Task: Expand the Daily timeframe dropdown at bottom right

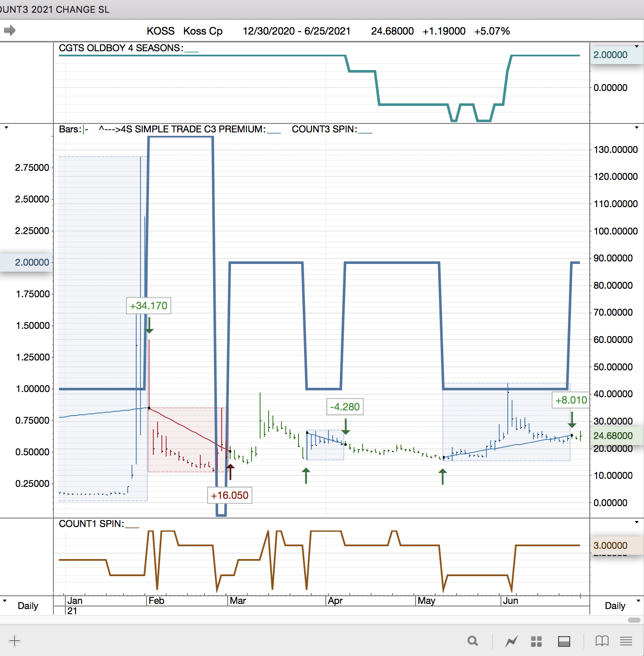Action: (x=638, y=601)
